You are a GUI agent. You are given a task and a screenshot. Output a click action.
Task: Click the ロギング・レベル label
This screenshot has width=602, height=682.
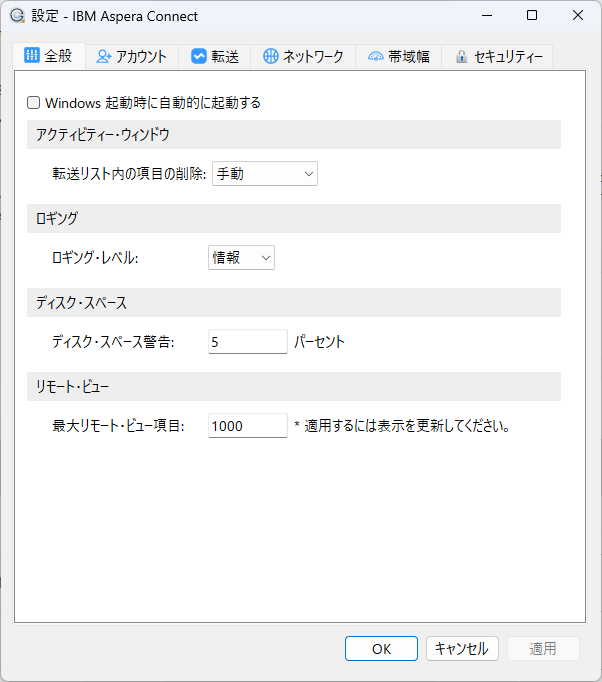coord(95,257)
